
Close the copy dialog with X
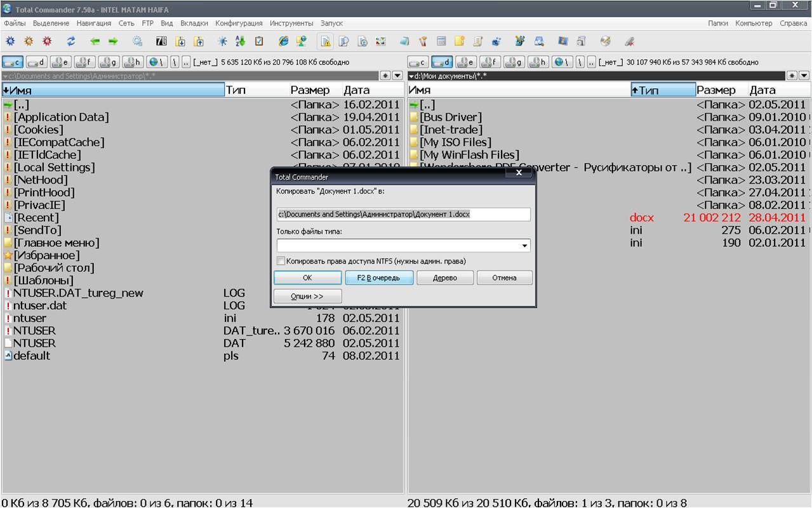tap(519, 172)
